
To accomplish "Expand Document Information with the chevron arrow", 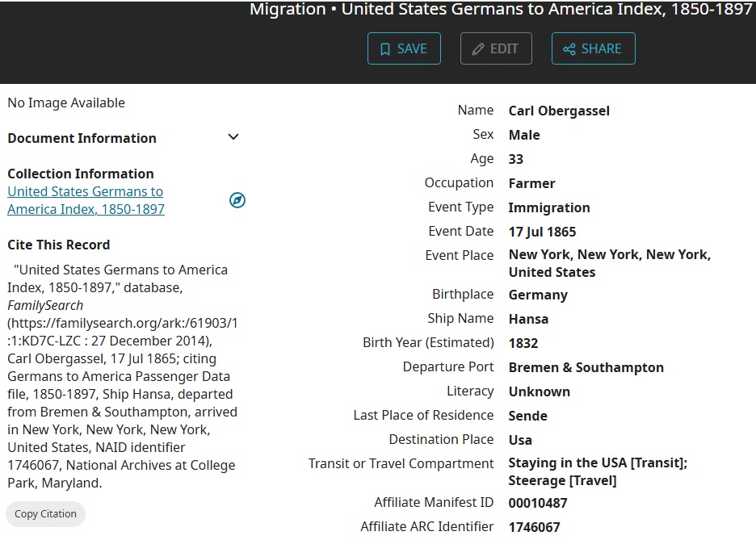I will pyautogui.click(x=233, y=137).
